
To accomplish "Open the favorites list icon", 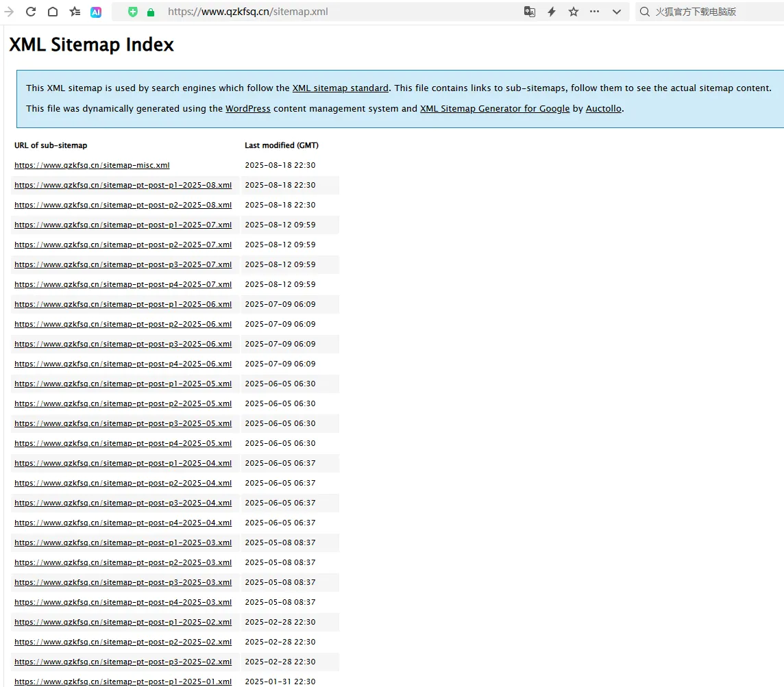I will (x=75, y=12).
